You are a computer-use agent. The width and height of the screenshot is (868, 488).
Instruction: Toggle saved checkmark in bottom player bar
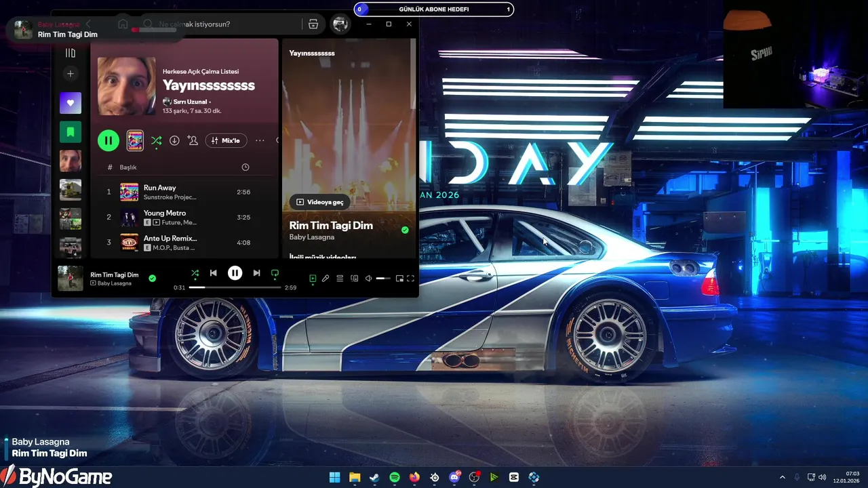152,278
